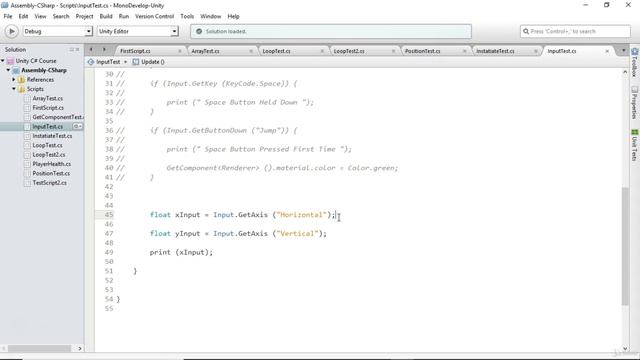
Task: Collapse the Unity C# Course solution node
Action: click(3, 61)
